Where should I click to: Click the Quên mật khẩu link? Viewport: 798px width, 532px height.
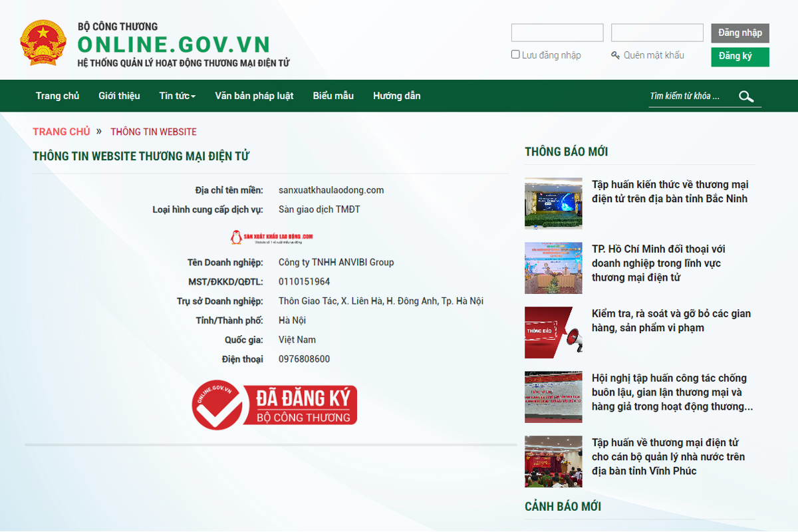pyautogui.click(x=654, y=55)
